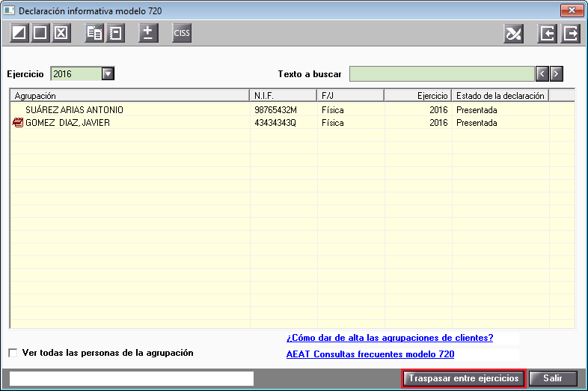This screenshot has width=588, height=391.
Task: Open AEAT Consultas frecuentes modelo 720 link
Action: point(370,354)
